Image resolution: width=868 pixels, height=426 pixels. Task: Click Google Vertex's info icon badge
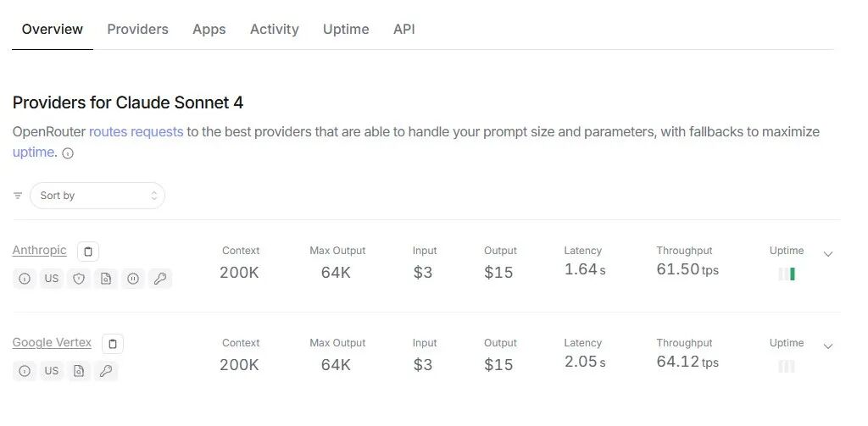(x=25, y=371)
